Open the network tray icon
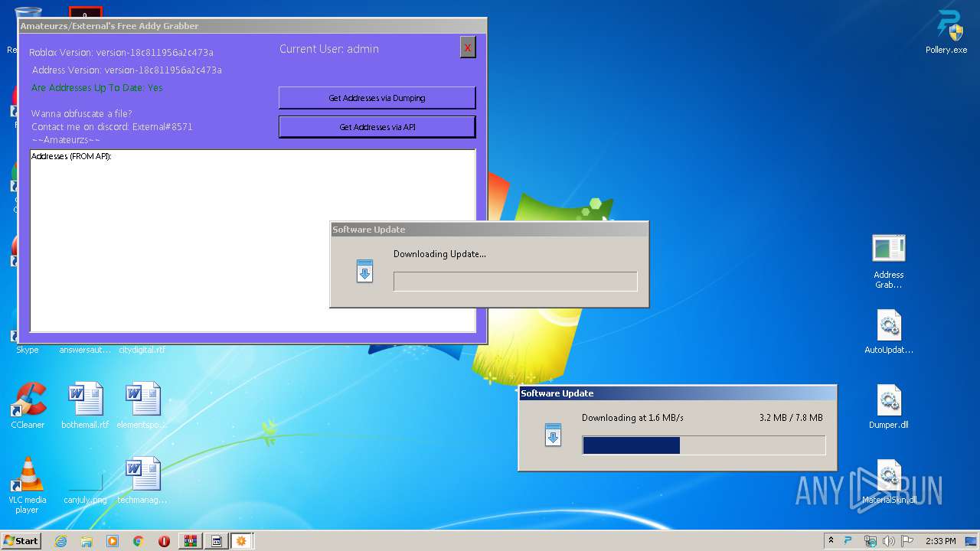 tap(870, 541)
